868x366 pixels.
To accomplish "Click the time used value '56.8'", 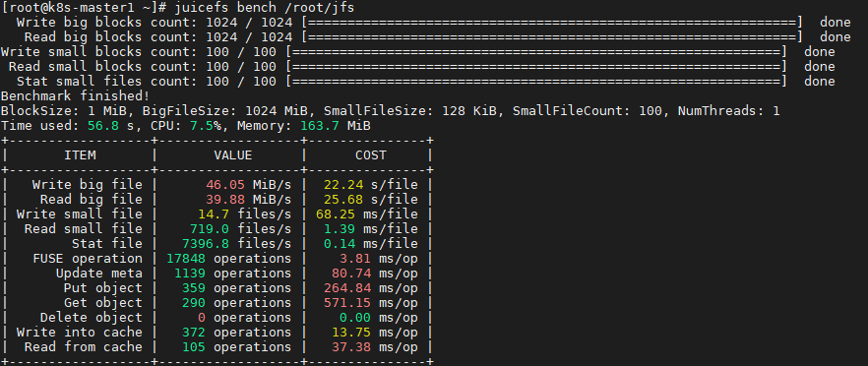I will click(103, 126).
